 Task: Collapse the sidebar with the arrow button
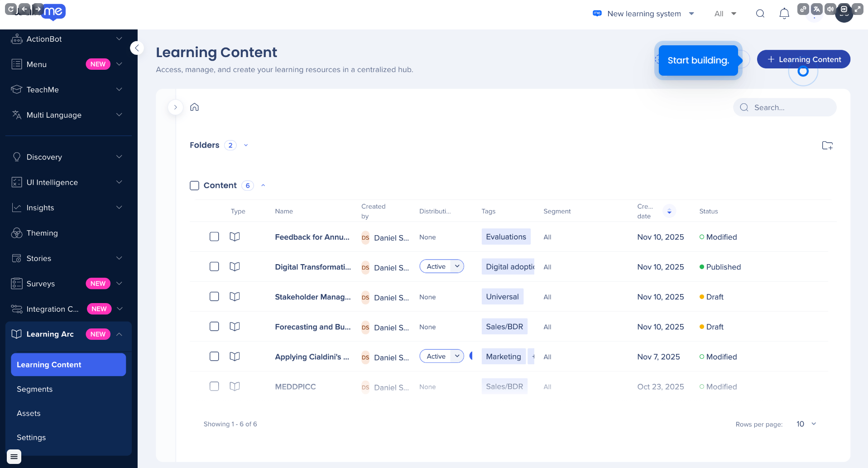(x=137, y=48)
